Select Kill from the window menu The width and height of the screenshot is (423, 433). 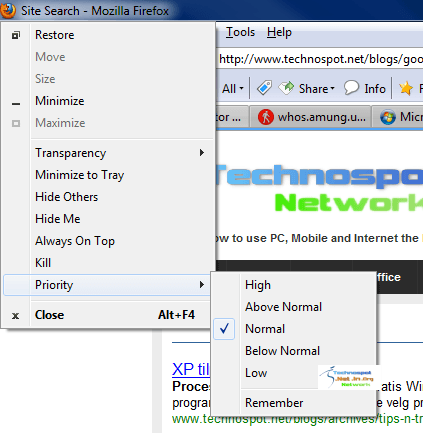pyautogui.click(x=108, y=263)
